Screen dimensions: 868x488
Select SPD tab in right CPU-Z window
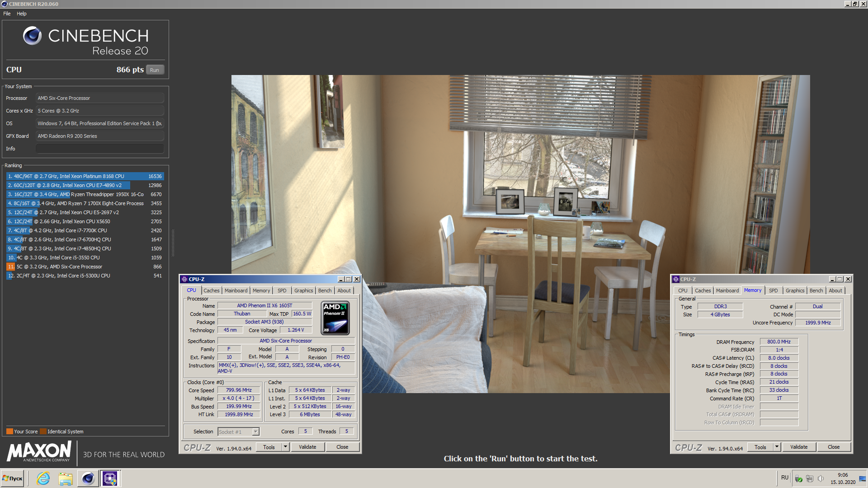[x=774, y=291]
